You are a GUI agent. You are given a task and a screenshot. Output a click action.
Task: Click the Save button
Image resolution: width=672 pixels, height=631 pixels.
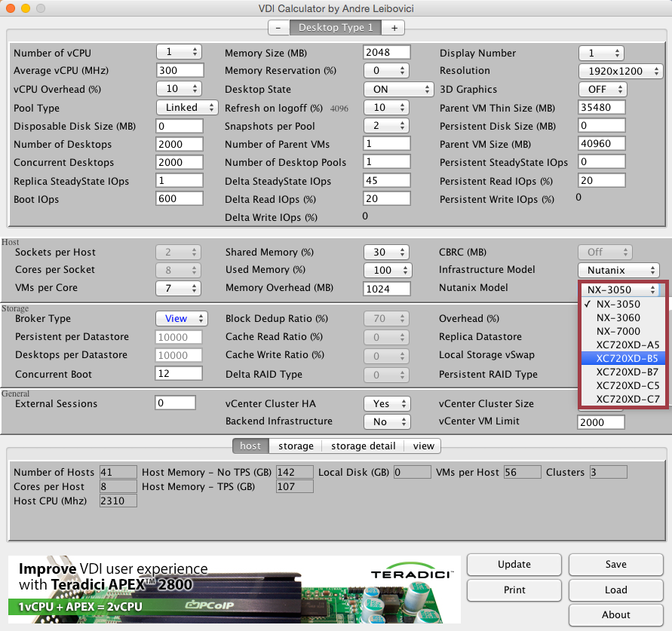(x=616, y=564)
